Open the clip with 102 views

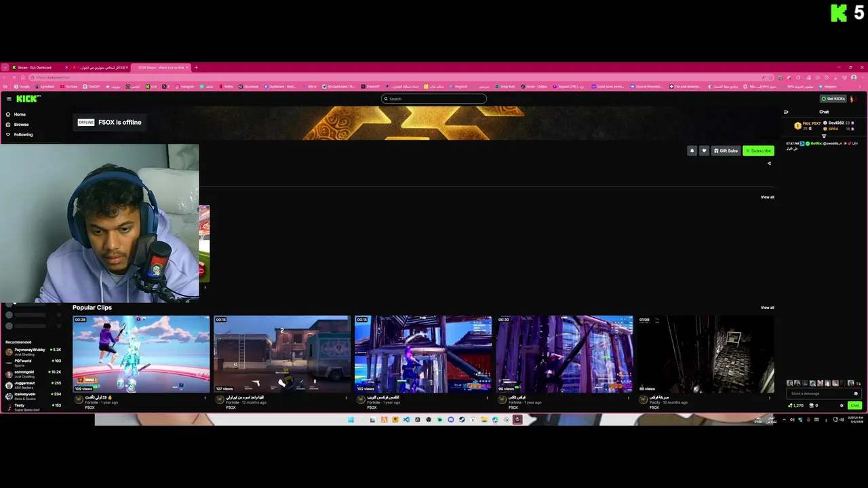[x=423, y=354]
